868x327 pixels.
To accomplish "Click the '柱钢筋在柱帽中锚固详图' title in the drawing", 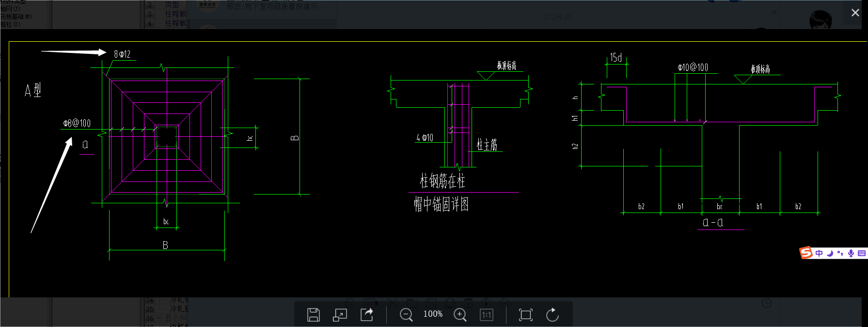I will (442, 193).
